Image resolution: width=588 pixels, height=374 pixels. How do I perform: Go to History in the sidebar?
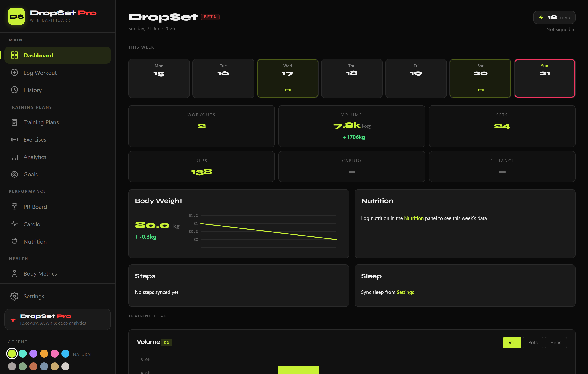(x=58, y=90)
